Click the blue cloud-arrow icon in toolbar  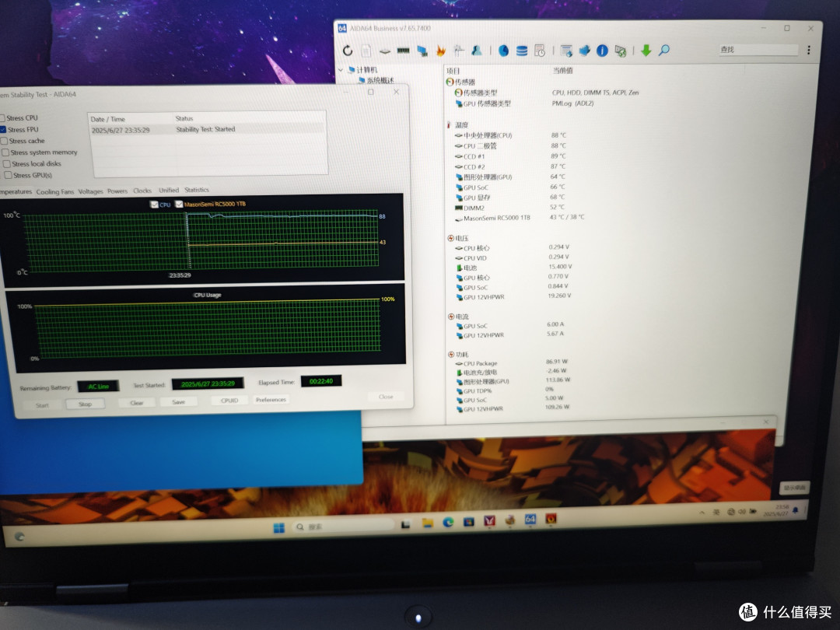pos(584,51)
